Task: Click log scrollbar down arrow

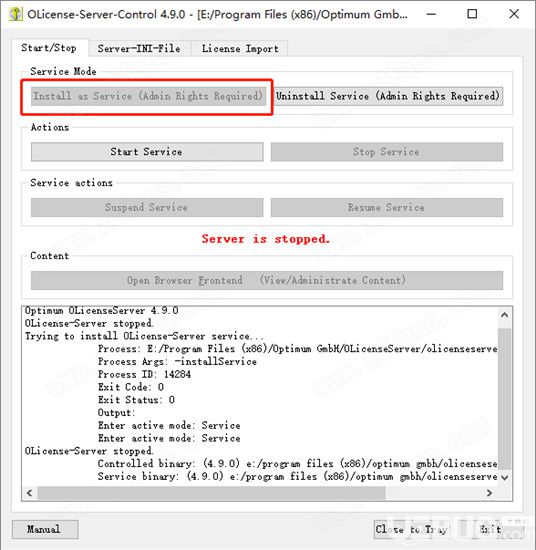Action: pos(505,478)
